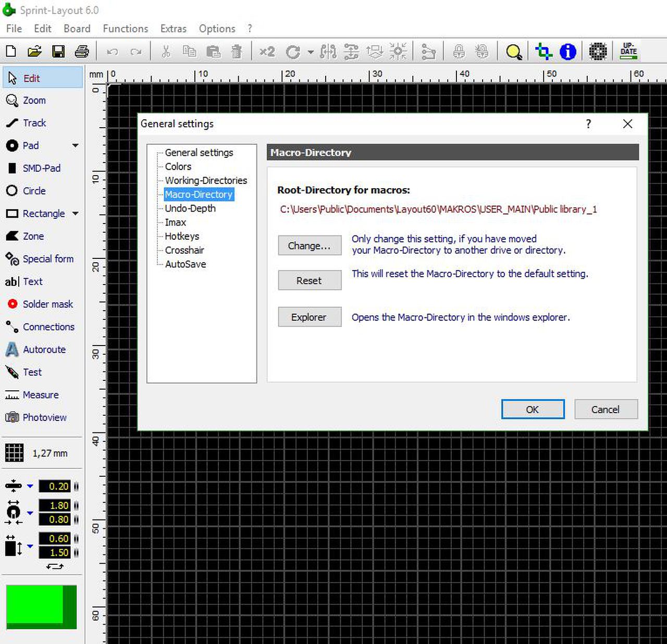Open the Board menu
667x644 pixels.
[77, 29]
